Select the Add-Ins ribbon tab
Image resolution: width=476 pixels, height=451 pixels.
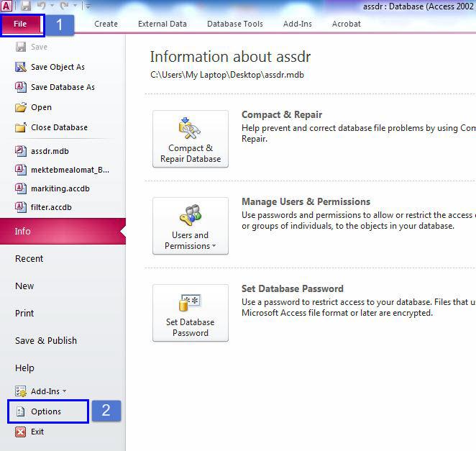(x=297, y=24)
